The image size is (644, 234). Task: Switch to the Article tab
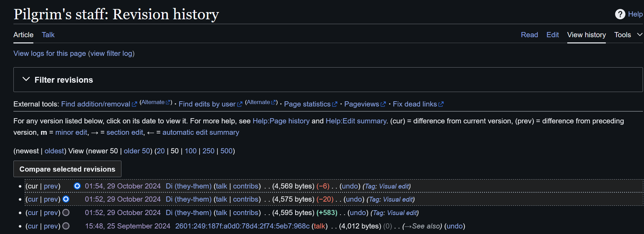coord(23,35)
